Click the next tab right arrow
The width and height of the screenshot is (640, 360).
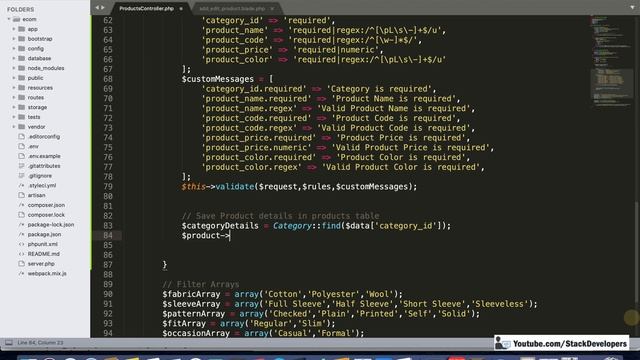(102, 8)
